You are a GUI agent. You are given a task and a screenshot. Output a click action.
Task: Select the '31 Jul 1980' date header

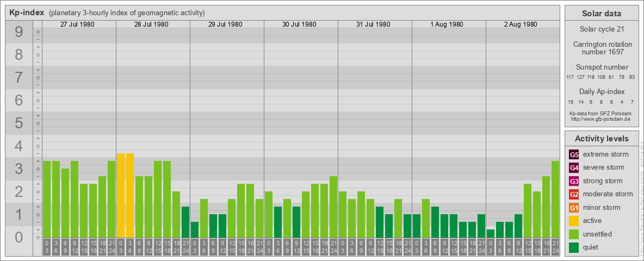373,24
